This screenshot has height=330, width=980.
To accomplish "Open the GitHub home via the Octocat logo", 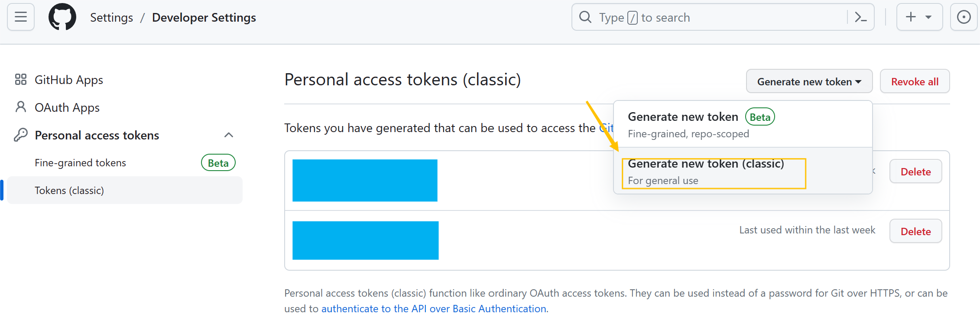I will click(62, 17).
